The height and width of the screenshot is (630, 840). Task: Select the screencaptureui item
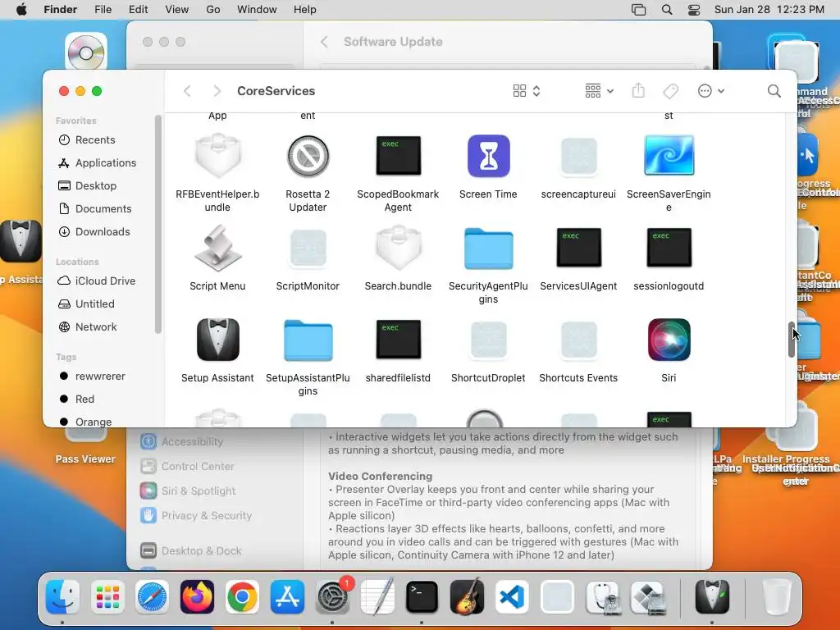pyautogui.click(x=578, y=156)
